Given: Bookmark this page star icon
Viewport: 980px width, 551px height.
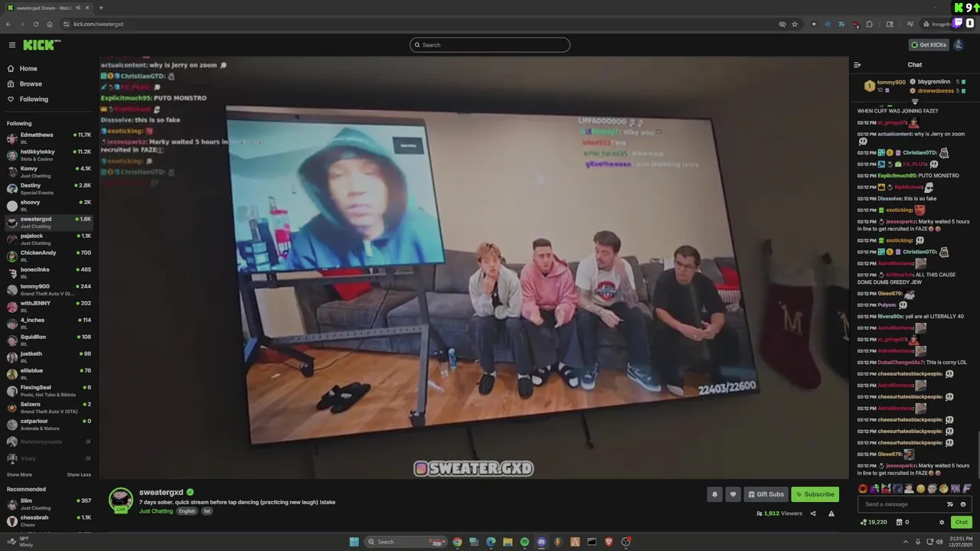Looking at the screenshot, I should click(x=795, y=24).
